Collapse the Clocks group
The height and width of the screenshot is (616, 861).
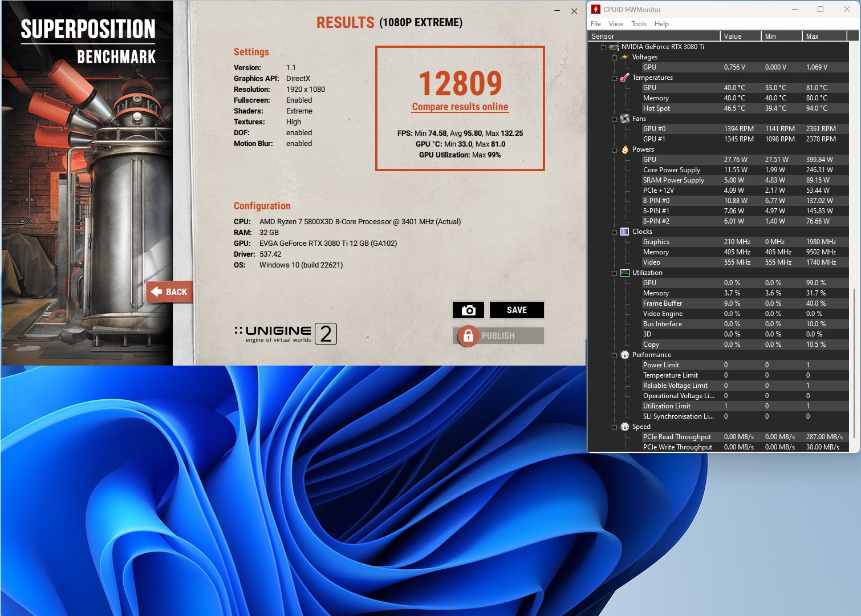614,232
